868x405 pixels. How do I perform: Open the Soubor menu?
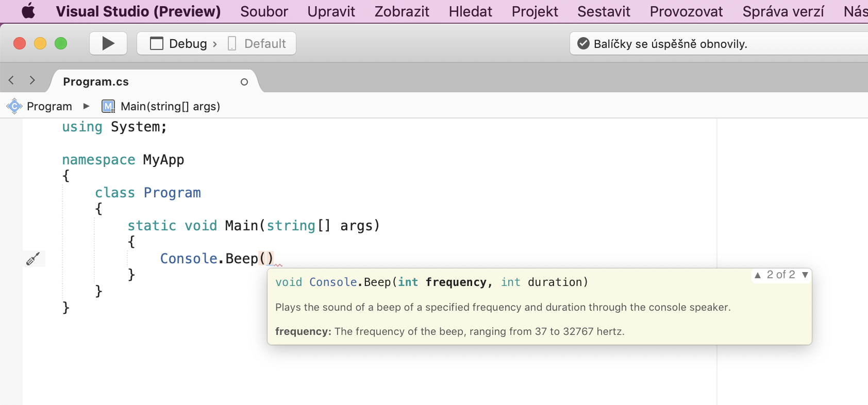coord(264,11)
